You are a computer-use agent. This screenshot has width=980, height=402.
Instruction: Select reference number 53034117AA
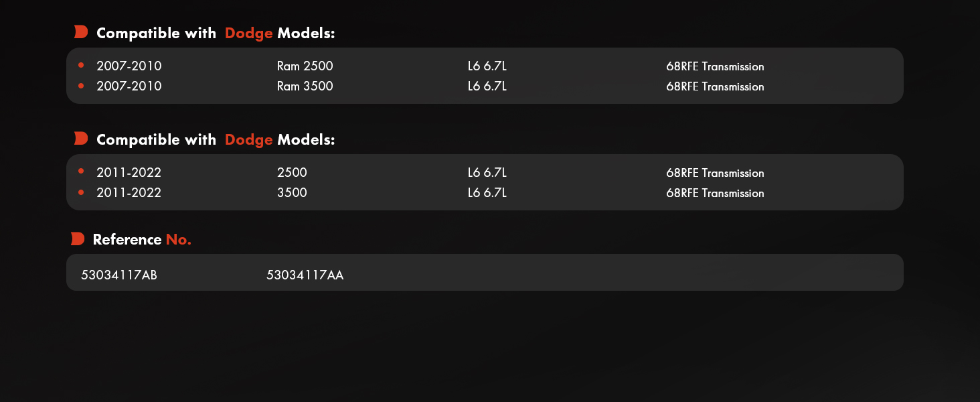coord(305,275)
